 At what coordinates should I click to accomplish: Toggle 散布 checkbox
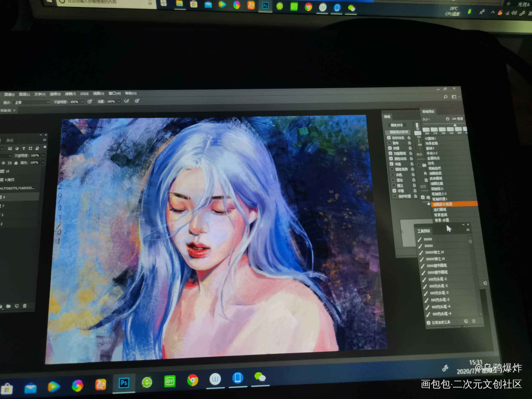(389, 143)
